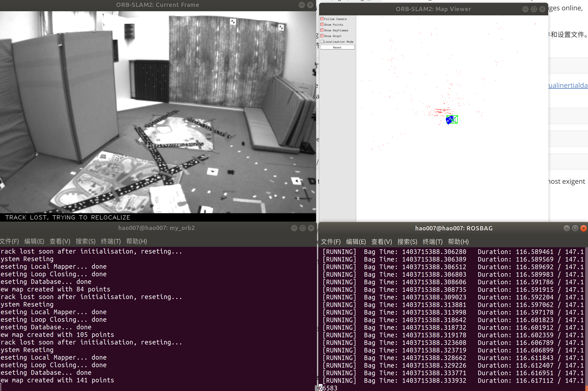Close the my_orb2 terminal window
This screenshot has width=588, height=391.
point(311,228)
